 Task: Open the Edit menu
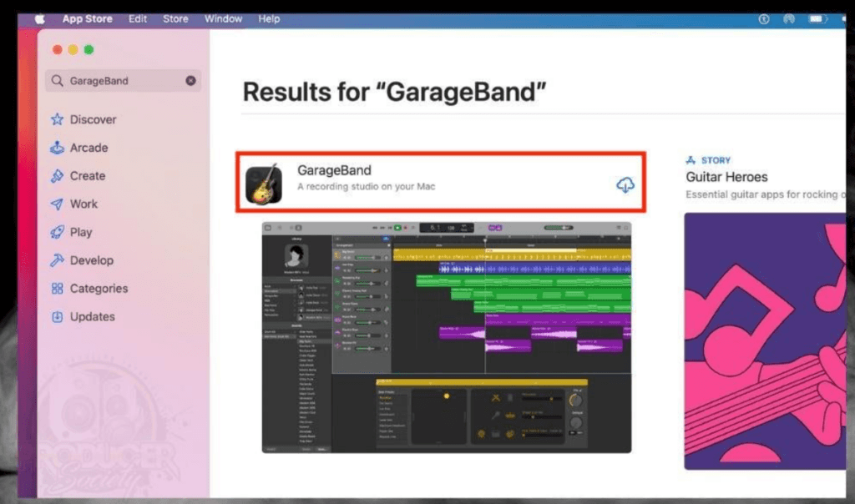[x=138, y=19]
